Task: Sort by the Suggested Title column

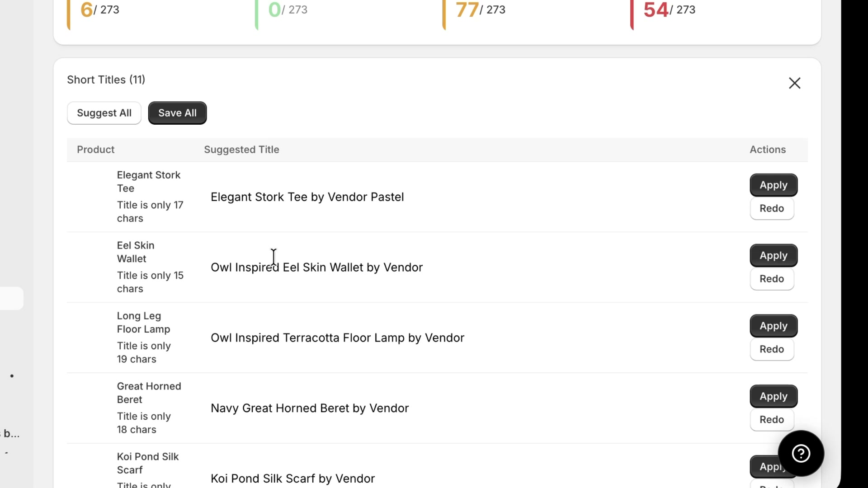Action: pyautogui.click(x=242, y=150)
